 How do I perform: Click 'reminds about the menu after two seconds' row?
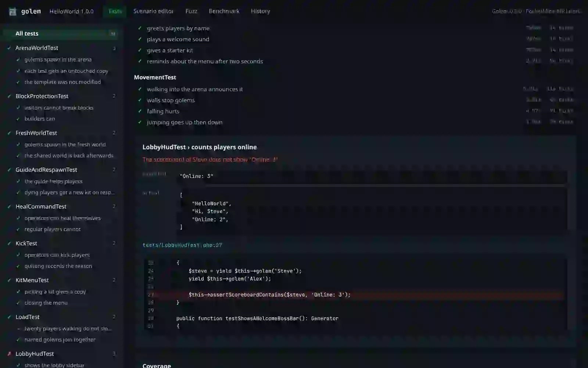(x=355, y=61)
